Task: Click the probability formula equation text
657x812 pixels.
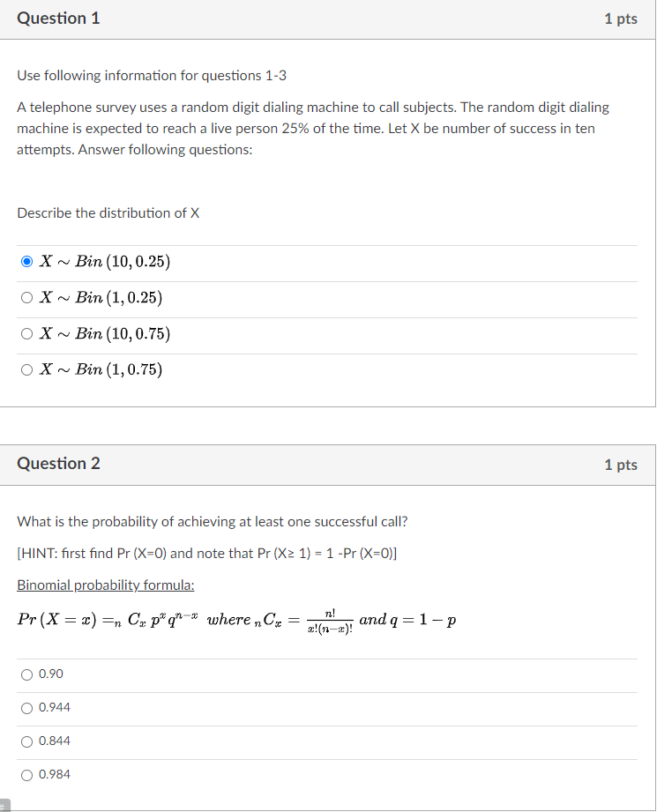Action: pyautogui.click(x=238, y=619)
